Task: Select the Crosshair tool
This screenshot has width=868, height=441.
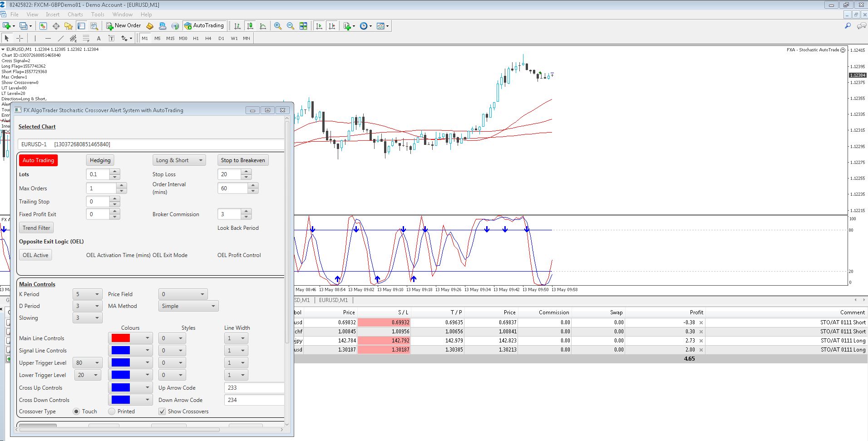Action: tap(20, 38)
